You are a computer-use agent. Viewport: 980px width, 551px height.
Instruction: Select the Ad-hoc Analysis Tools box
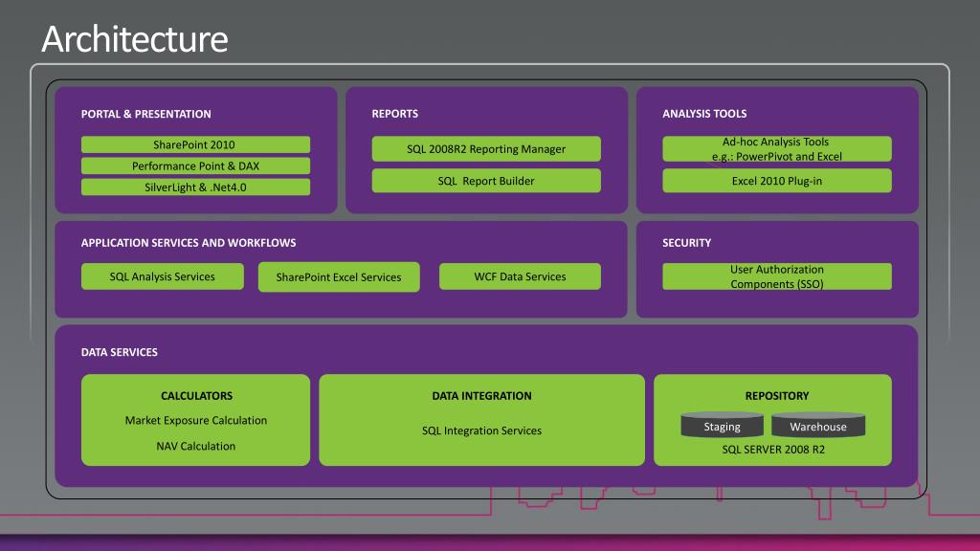[777, 148]
